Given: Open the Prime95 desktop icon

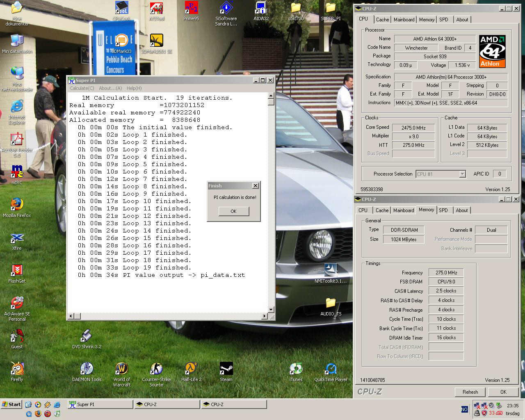Looking at the screenshot, I should (191, 9).
